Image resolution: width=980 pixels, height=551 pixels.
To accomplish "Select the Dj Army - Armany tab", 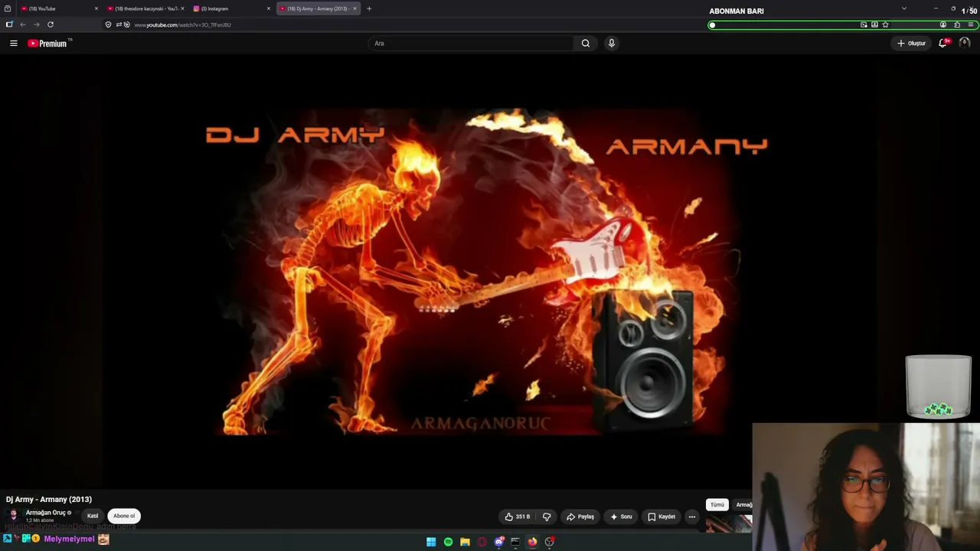I will pos(318,8).
